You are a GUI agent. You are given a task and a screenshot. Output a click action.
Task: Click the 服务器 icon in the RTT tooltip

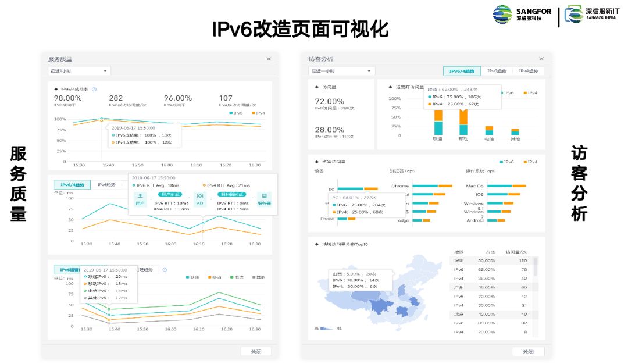pos(265,197)
